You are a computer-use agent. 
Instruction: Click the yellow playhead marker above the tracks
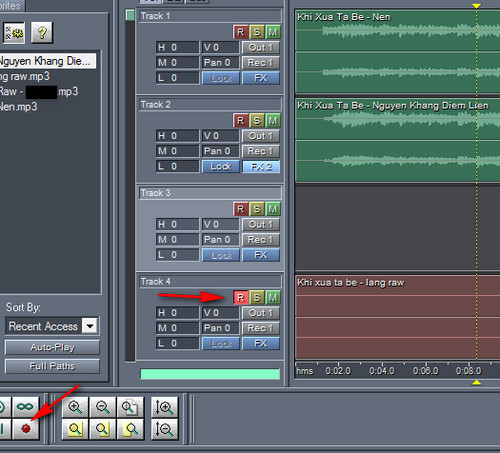(x=477, y=6)
